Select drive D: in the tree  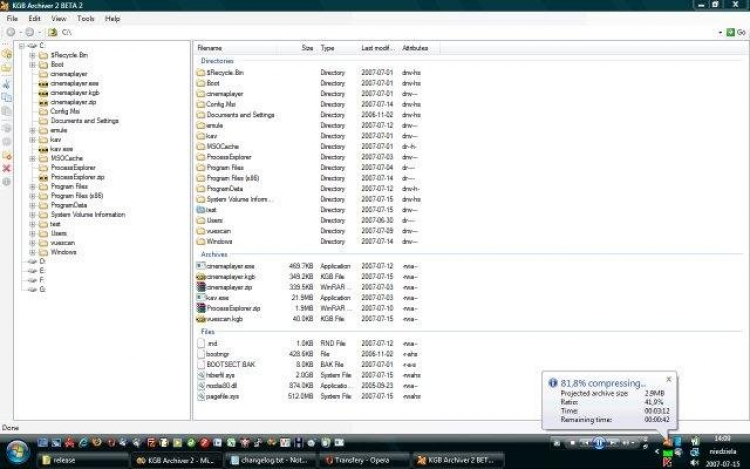(x=42, y=262)
